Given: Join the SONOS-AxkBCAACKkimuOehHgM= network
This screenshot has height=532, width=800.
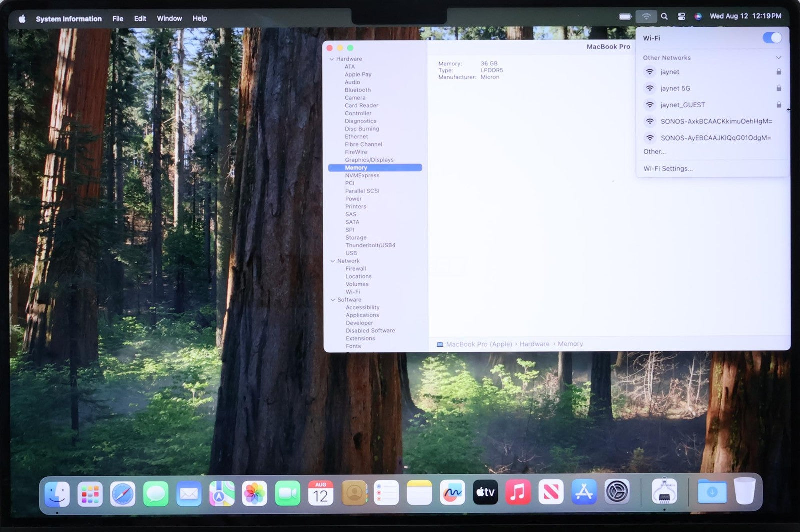Looking at the screenshot, I should [x=712, y=121].
